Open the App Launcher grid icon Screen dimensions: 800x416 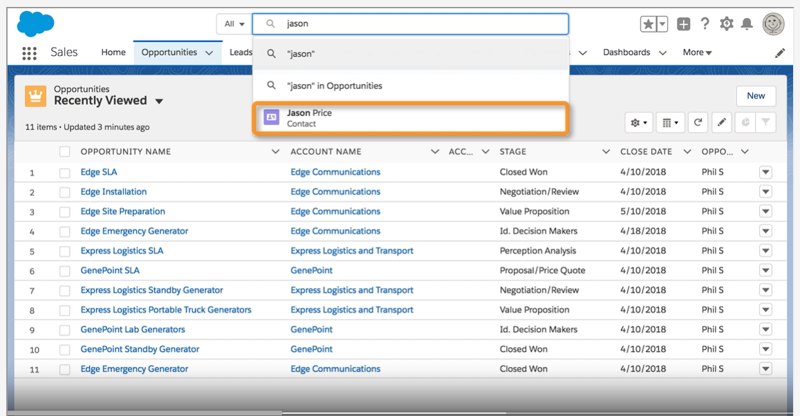click(29, 53)
